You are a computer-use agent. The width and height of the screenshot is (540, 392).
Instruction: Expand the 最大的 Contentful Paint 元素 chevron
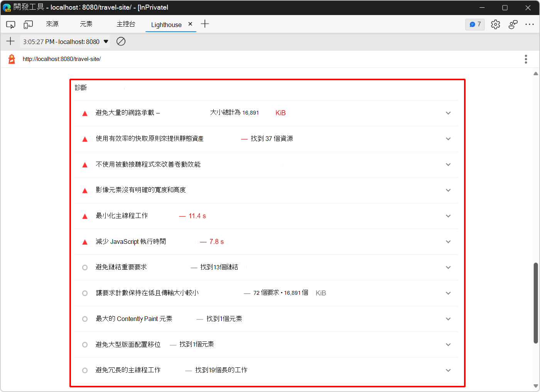point(448,319)
